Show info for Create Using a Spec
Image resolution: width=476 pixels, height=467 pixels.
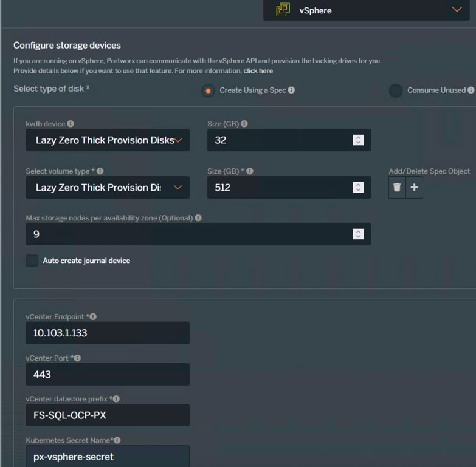[x=291, y=90]
